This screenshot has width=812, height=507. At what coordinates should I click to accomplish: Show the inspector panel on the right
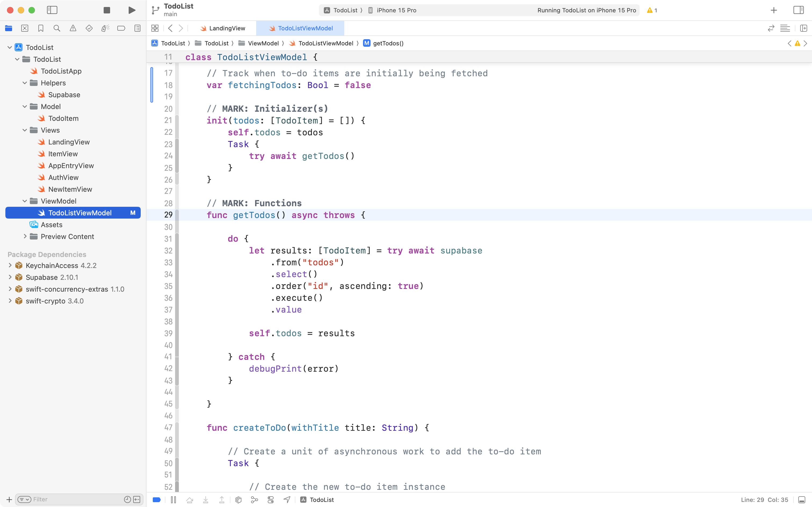pyautogui.click(x=798, y=10)
